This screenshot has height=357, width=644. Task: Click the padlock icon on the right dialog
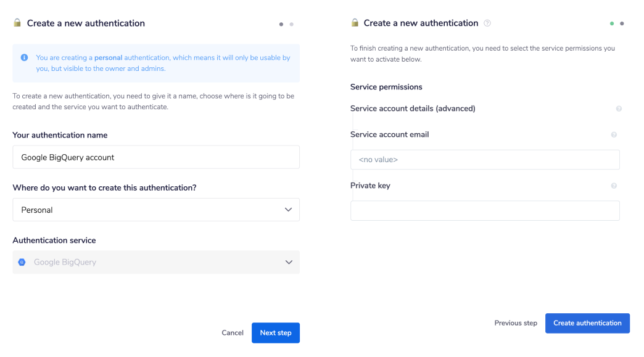coord(354,23)
